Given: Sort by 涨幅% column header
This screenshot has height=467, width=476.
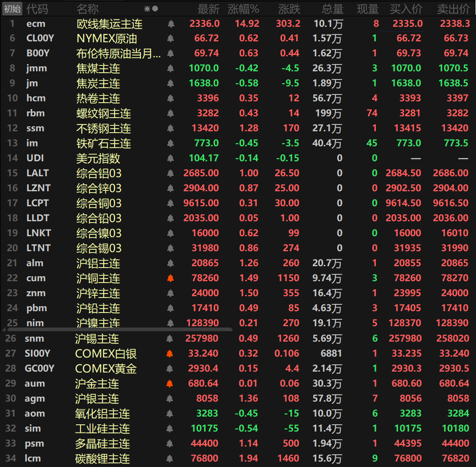Looking at the screenshot, I should 243,9.
